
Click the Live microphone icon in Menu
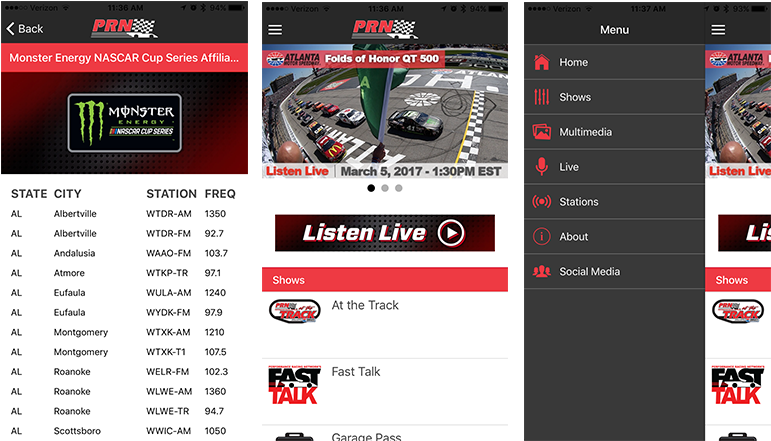[x=541, y=167]
